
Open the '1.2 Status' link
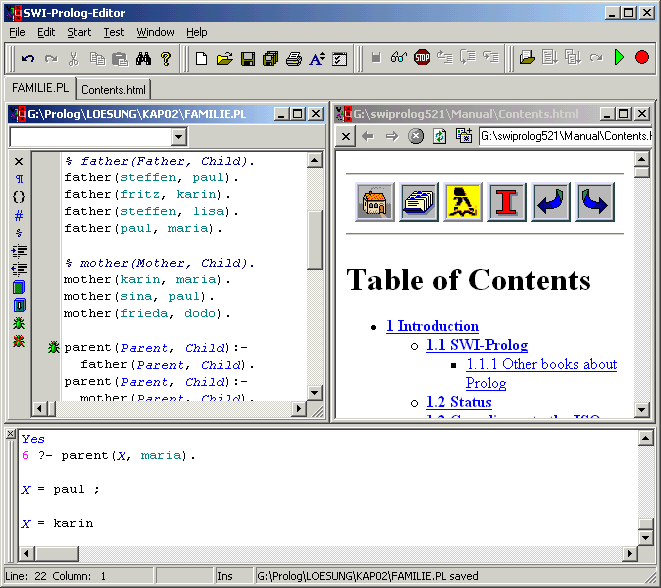[459, 402]
